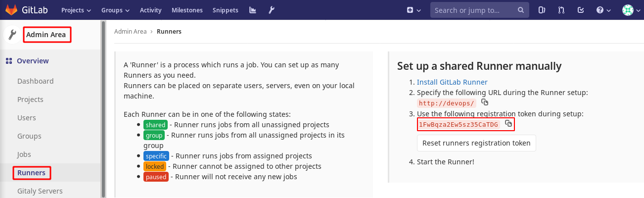Go to Users in sidebar
Viewport: 644px width, 198px height.
[x=27, y=118]
